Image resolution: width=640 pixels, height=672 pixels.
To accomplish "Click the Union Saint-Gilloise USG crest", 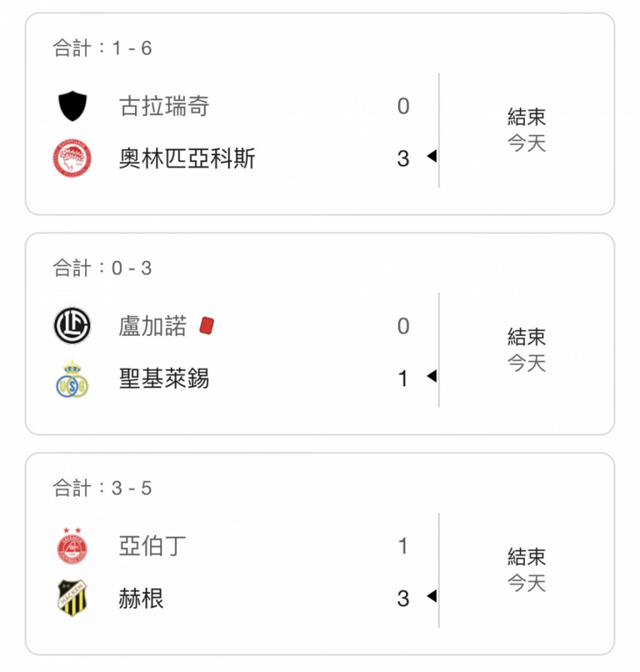I will (72, 379).
